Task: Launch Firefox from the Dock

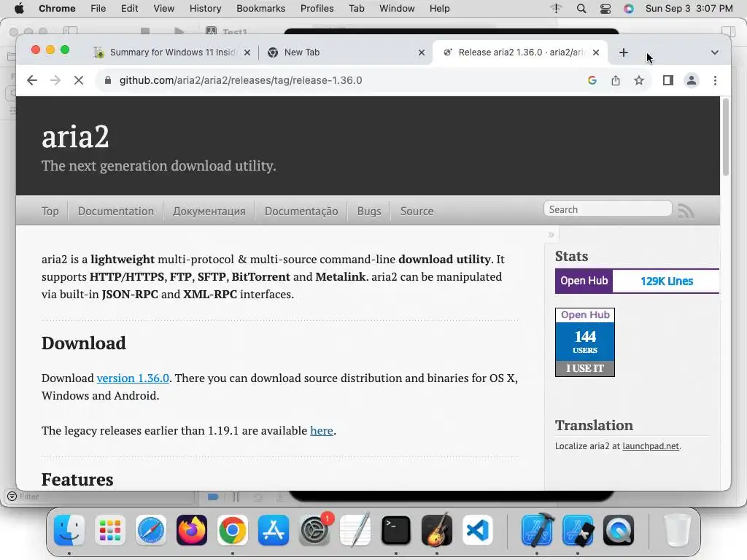Action: [x=192, y=530]
